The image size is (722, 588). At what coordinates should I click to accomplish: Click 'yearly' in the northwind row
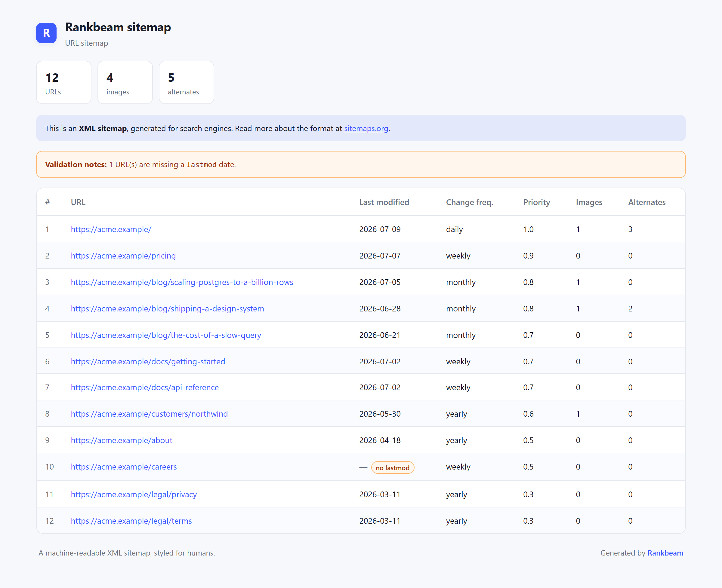(456, 414)
